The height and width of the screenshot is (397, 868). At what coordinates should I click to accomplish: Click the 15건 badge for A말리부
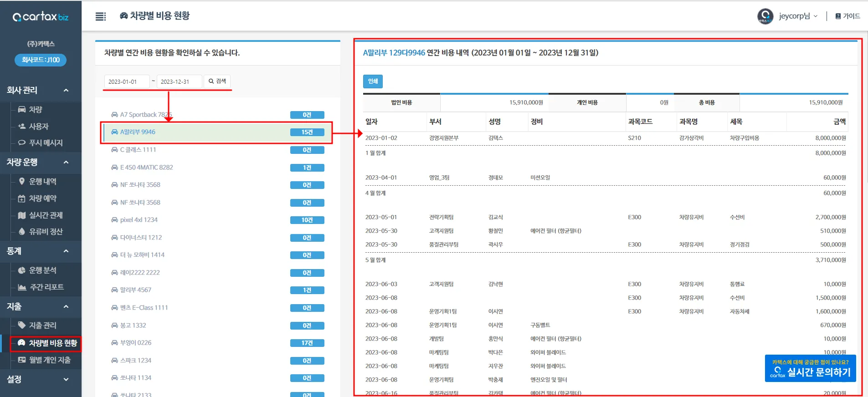(x=307, y=132)
